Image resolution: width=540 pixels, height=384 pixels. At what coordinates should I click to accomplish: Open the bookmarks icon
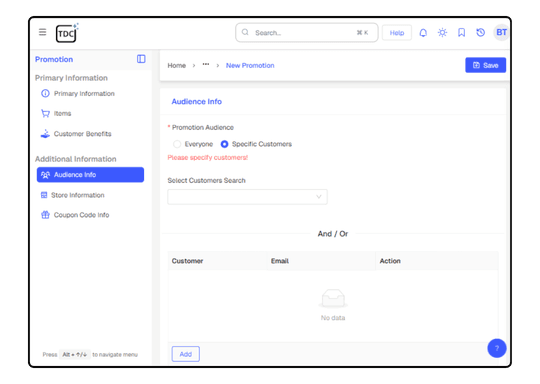coord(461,33)
